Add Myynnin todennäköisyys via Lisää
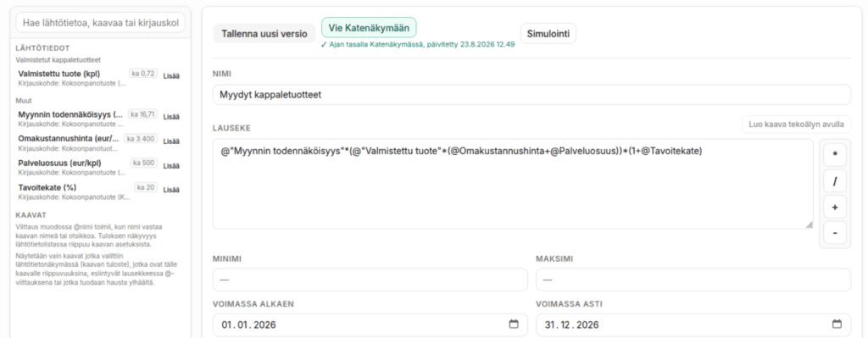Image resolution: width=868 pixels, height=338 pixels. point(171,117)
